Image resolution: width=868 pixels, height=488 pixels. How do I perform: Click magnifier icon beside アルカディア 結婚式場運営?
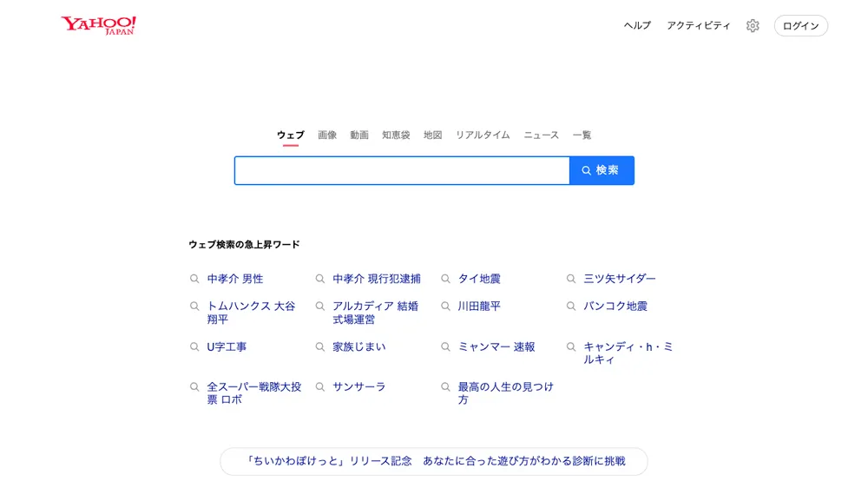320,307
